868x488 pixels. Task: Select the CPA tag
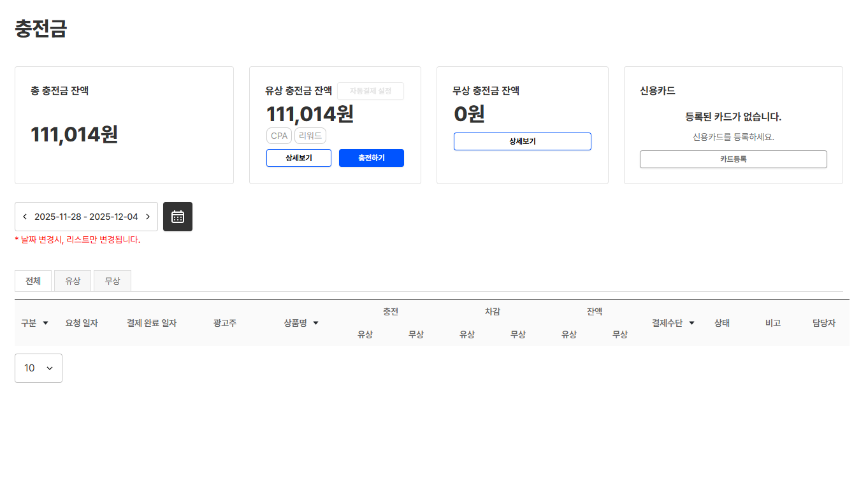coord(279,136)
